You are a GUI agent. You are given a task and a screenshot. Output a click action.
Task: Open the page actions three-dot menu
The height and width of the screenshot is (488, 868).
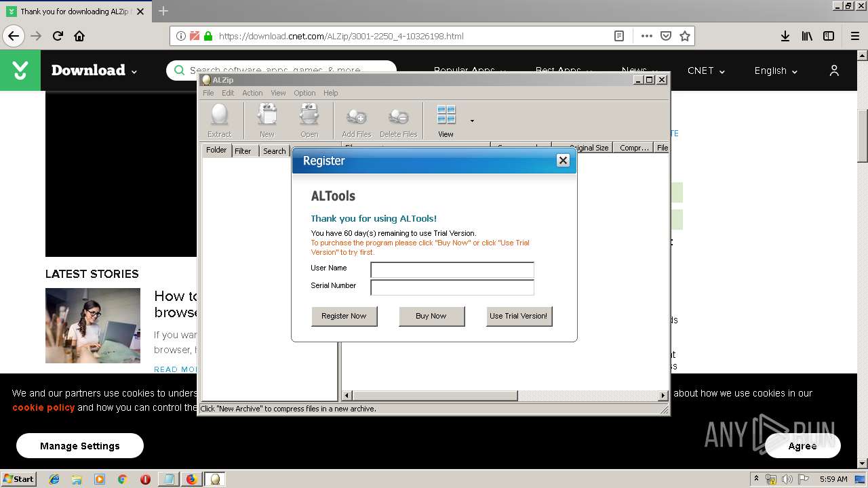point(646,36)
